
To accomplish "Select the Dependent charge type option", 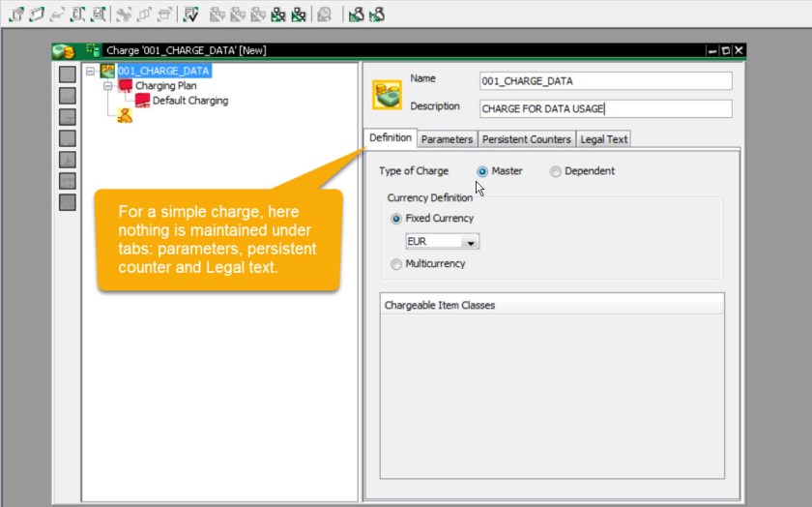I will click(x=555, y=171).
